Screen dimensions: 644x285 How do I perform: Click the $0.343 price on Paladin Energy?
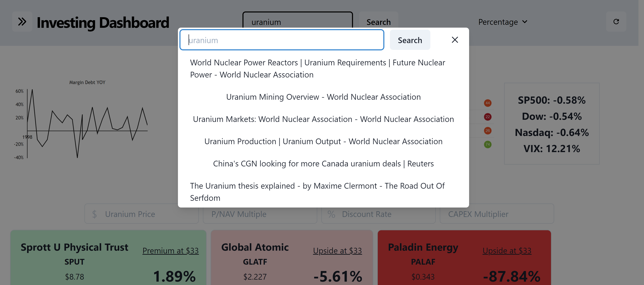pos(423,277)
